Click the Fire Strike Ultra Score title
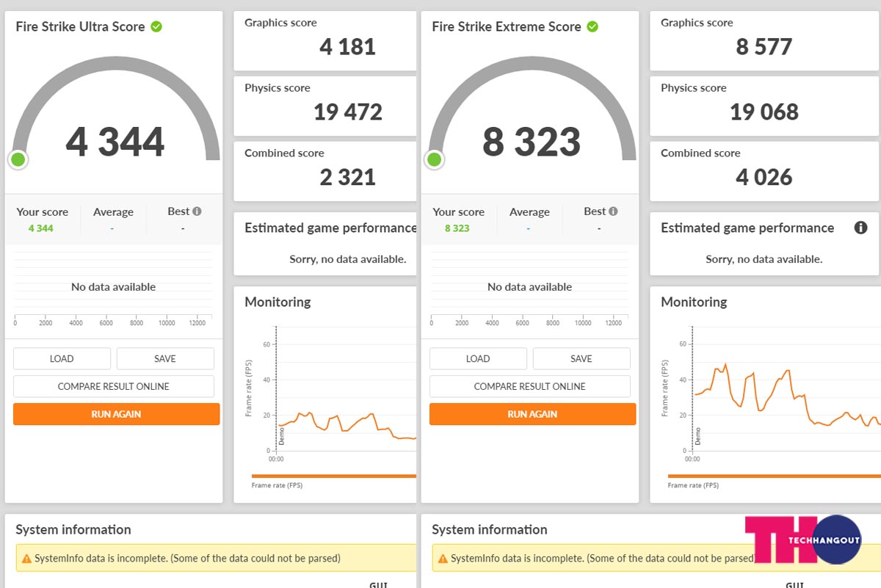The width and height of the screenshot is (881, 588). 81,26
